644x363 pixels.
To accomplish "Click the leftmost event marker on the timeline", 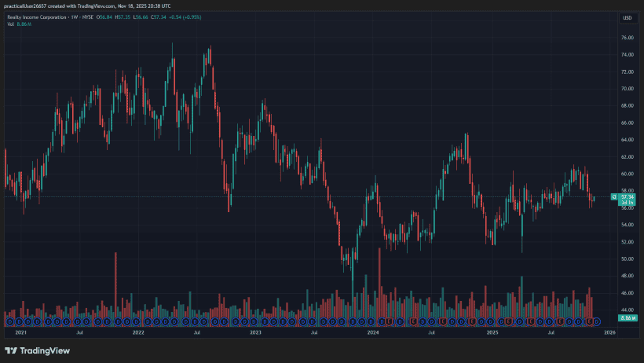I will point(9,321).
